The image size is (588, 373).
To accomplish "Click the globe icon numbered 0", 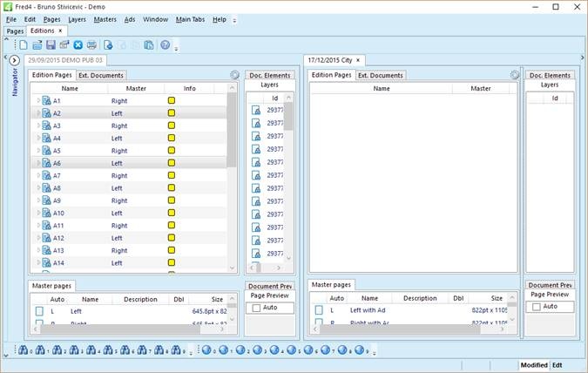I will pyautogui.click(x=206, y=349).
